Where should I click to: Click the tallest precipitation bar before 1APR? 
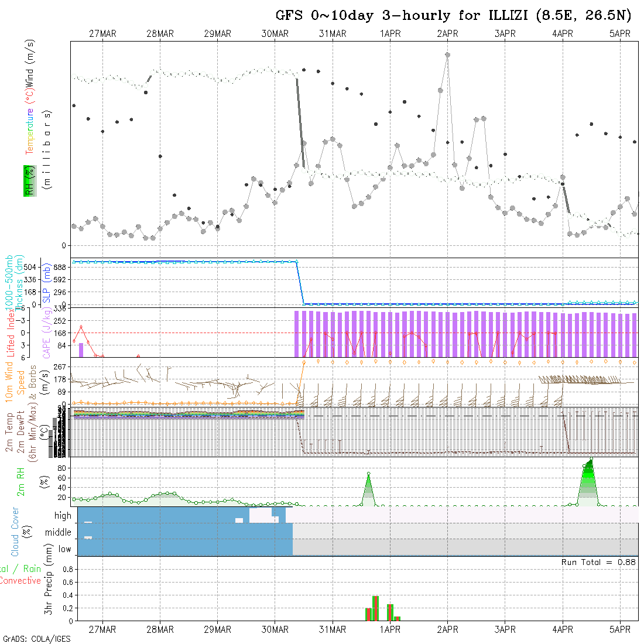(375, 608)
